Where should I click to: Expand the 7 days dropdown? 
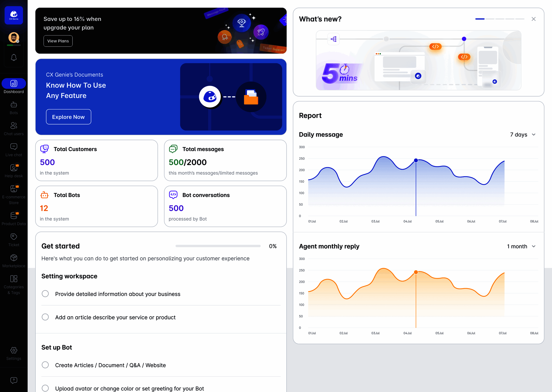tap(523, 135)
